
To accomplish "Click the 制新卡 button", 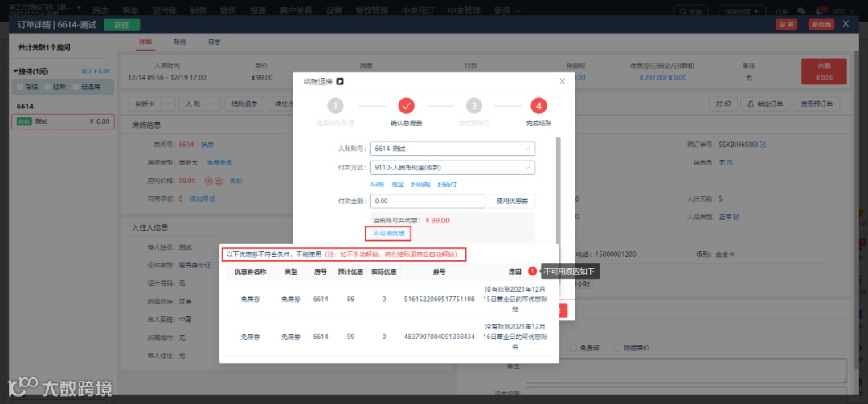I will (x=145, y=104).
